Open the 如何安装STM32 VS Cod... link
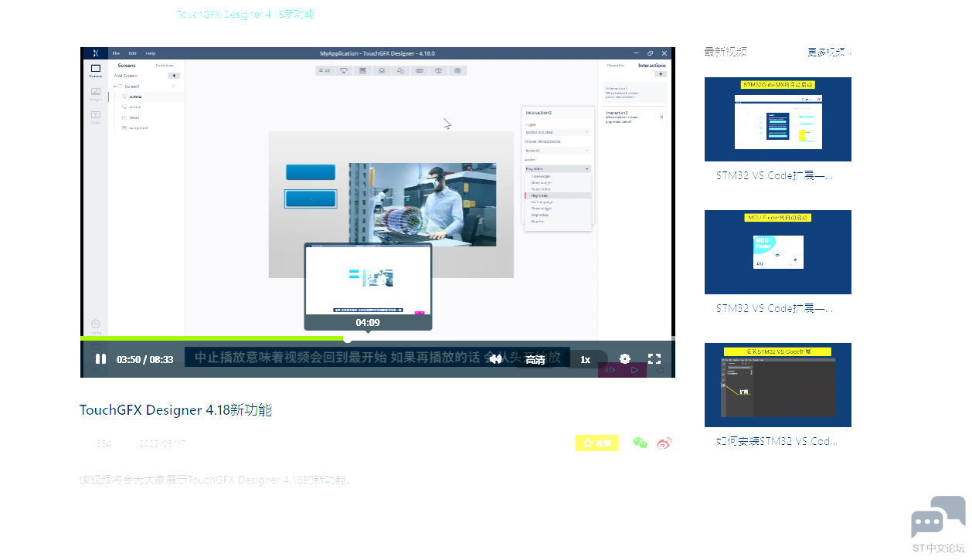This screenshot has height=560, width=972. point(777,441)
